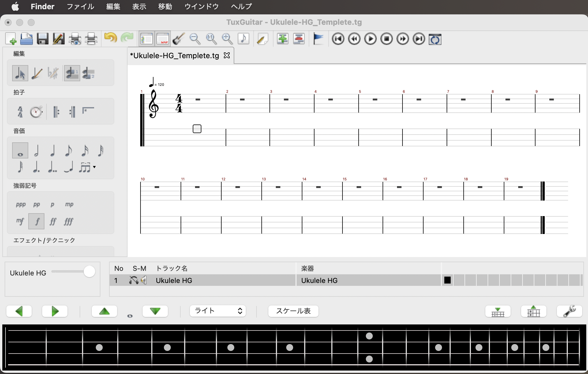588x374 pixels.
Task: Click the Play button in the transport toolbar
Action: pos(370,39)
